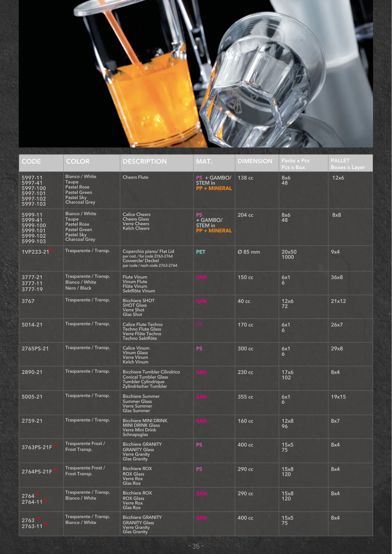The width and height of the screenshot is (392, 554).
Task: Click the red asterisk beside code 1VP233-21
Action: point(51,250)
